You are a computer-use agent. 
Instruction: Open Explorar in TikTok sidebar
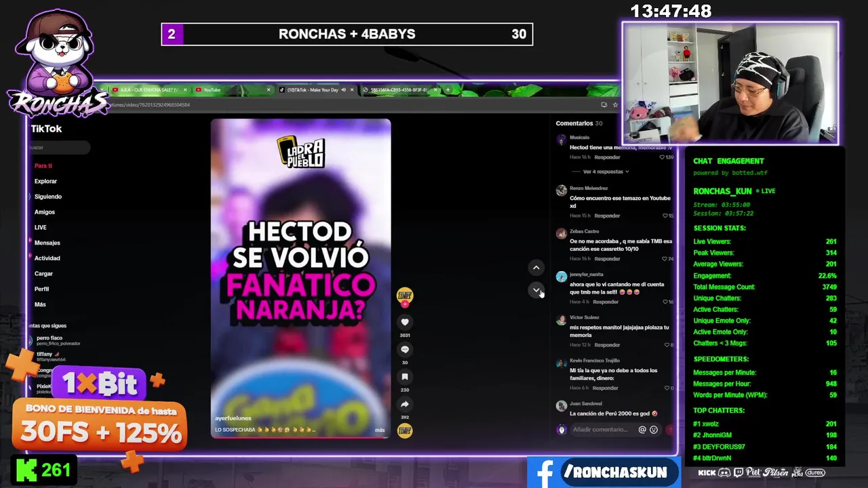(45, 181)
